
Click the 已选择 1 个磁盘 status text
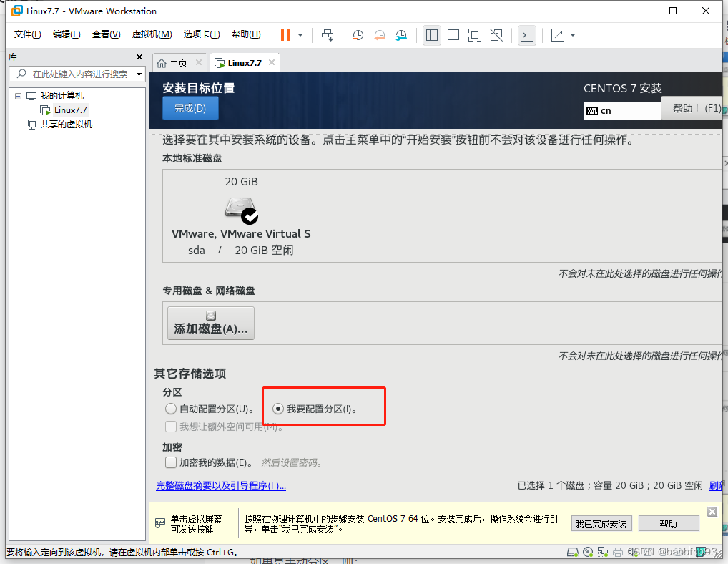click(x=610, y=485)
